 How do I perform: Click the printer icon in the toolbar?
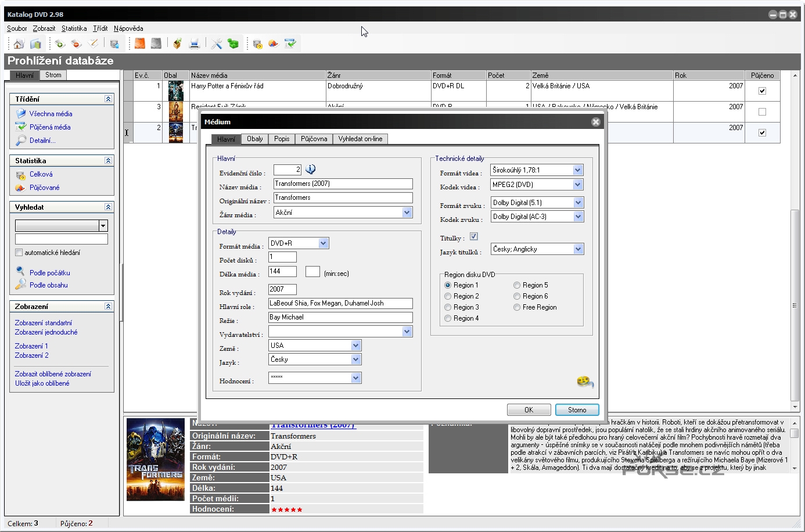[x=195, y=44]
